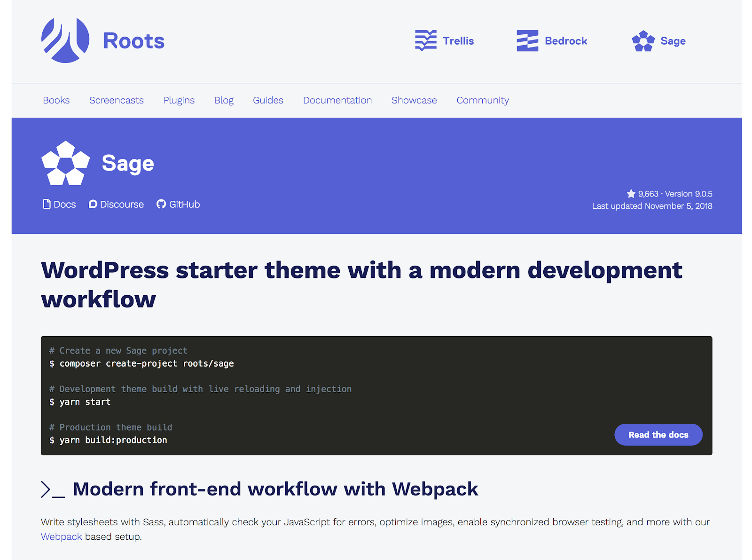Click the terminal prompt icon beside heading
The image size is (752, 560).
(52, 489)
